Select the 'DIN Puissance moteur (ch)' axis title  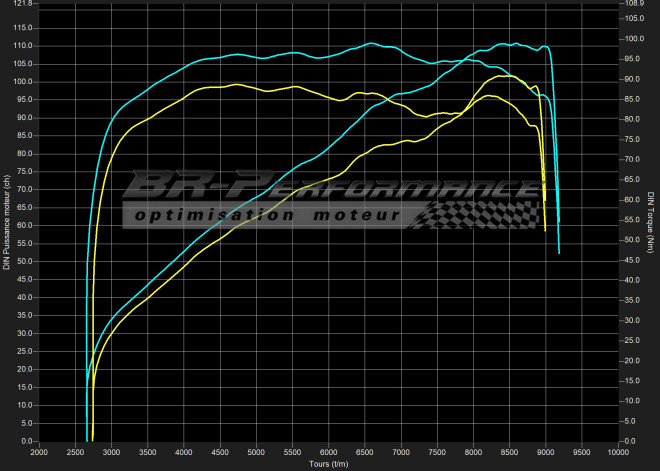[x=7, y=222]
